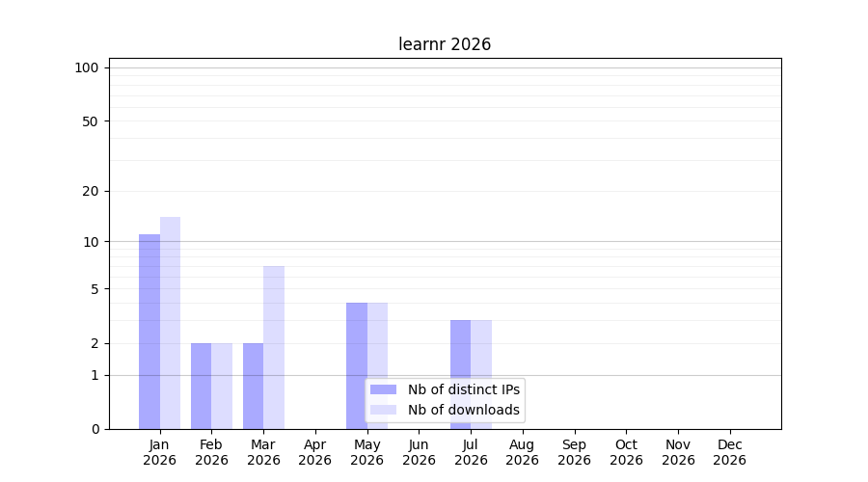Select the Jul 2026 distinct IPs bar
868x482 pixels.
coord(461,375)
